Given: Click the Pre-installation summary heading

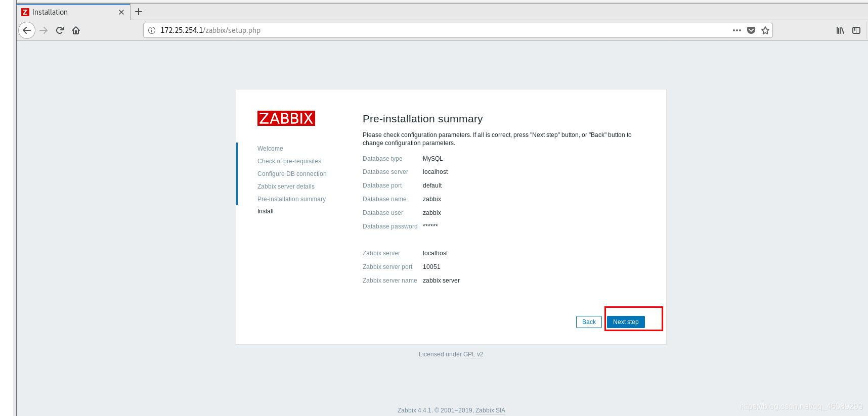Looking at the screenshot, I should click(423, 119).
